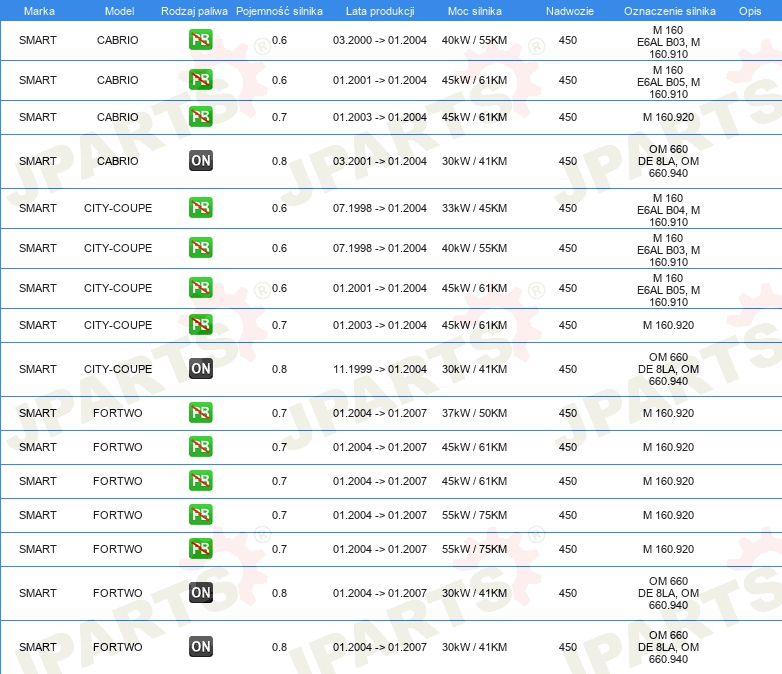This screenshot has width=782, height=674.
Task: Select the date range 11.1999 -> 01.2004
Action: click(380, 369)
